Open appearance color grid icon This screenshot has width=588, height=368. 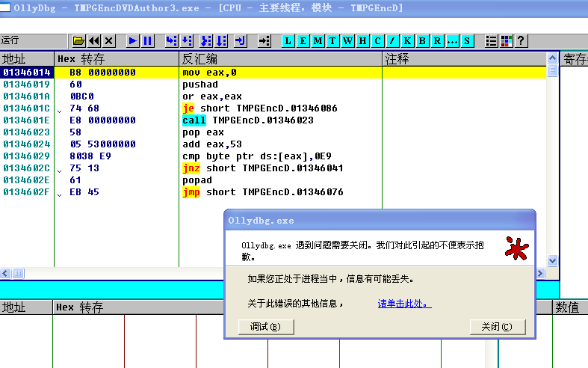pyautogui.click(x=507, y=40)
